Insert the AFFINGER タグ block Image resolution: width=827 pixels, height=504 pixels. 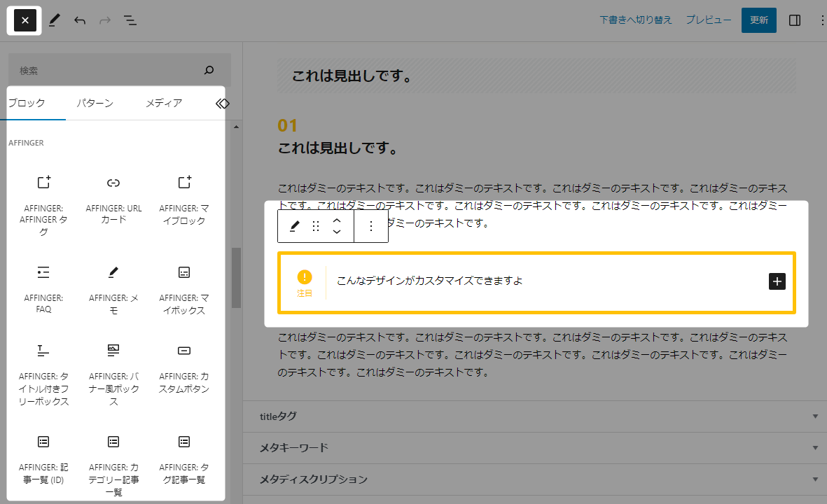pyautogui.click(x=44, y=206)
